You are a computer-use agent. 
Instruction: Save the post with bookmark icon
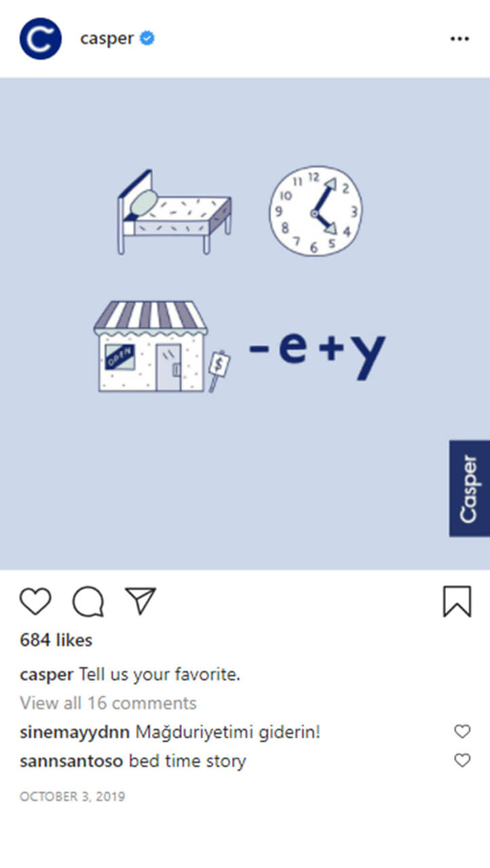(457, 601)
